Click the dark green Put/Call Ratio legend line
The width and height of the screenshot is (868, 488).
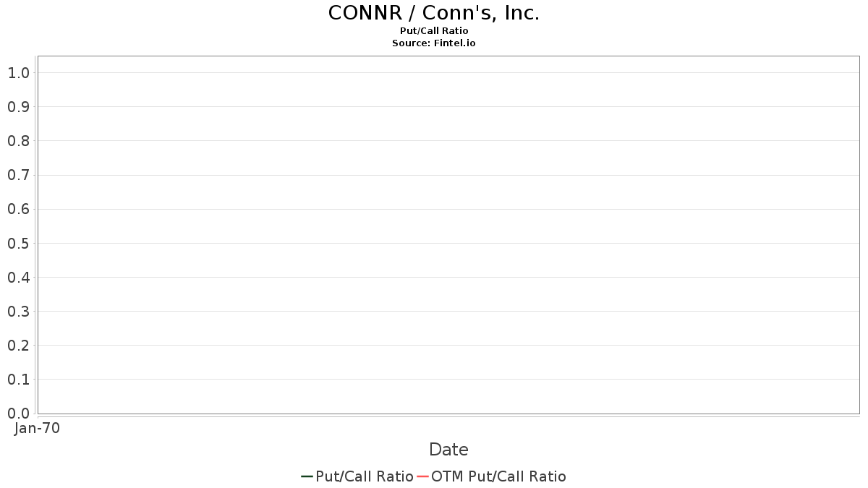(307, 476)
